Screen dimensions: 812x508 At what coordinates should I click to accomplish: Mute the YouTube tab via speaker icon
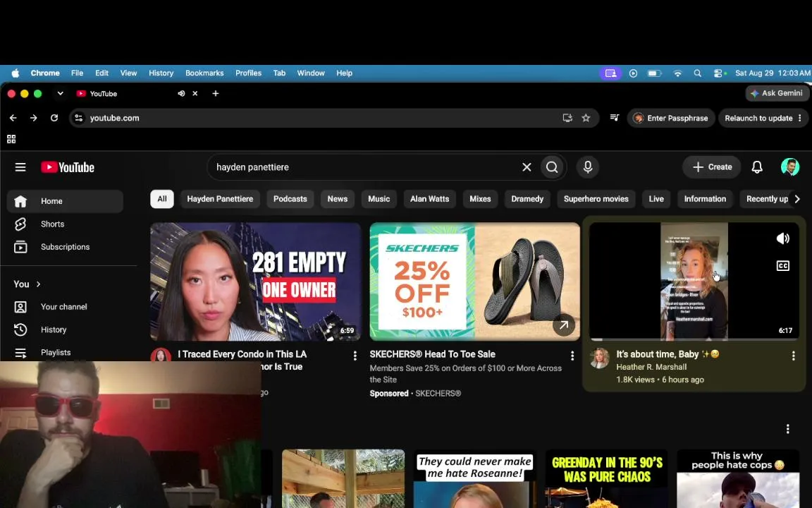(181, 93)
